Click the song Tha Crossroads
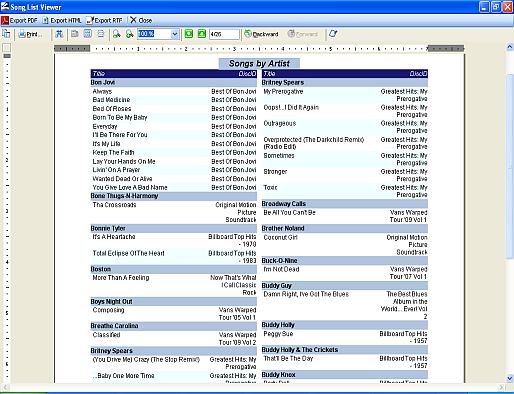Viewport: 514px width, 394px height. 114,205
